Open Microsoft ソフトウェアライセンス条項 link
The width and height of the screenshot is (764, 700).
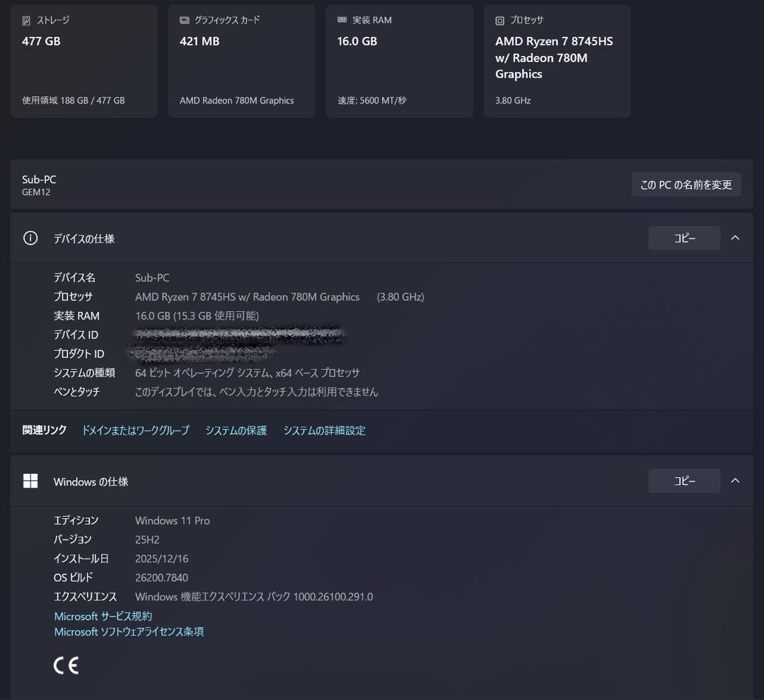(x=129, y=632)
